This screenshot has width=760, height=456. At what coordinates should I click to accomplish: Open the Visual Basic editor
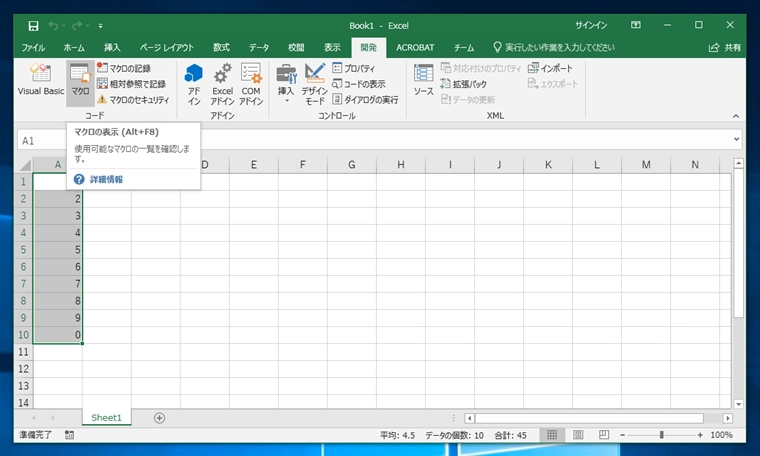click(x=41, y=79)
